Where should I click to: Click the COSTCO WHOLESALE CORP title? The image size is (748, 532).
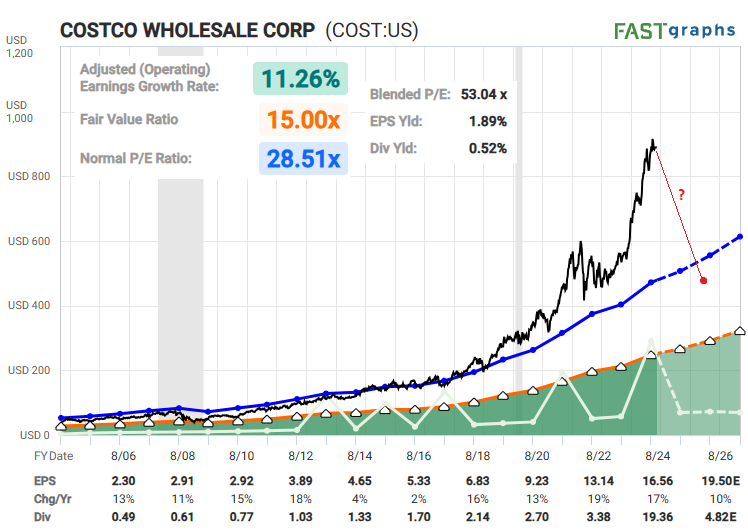188,29
